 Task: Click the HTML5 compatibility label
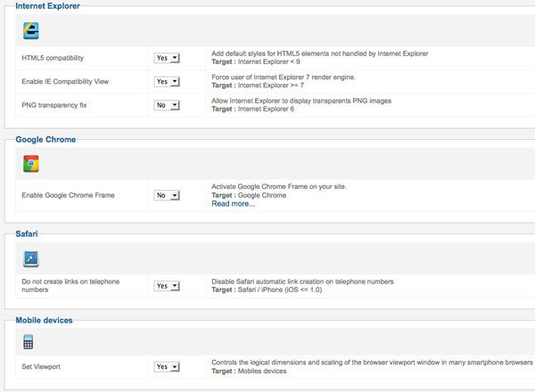pyautogui.click(x=53, y=58)
